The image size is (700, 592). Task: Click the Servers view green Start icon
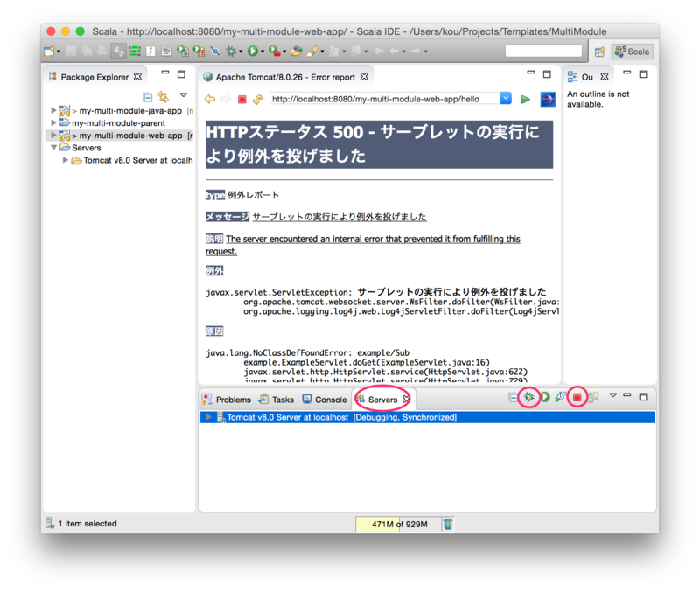545,397
